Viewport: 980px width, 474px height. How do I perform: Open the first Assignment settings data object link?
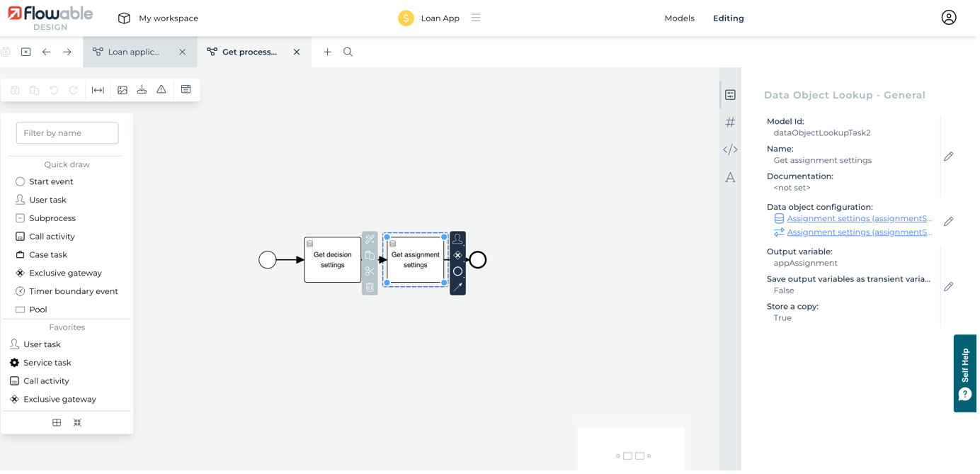coord(859,218)
